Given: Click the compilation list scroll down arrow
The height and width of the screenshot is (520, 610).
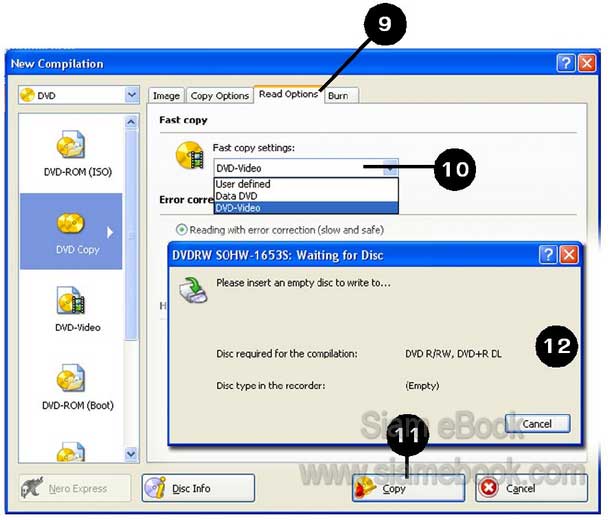Looking at the screenshot, I should click(131, 453).
